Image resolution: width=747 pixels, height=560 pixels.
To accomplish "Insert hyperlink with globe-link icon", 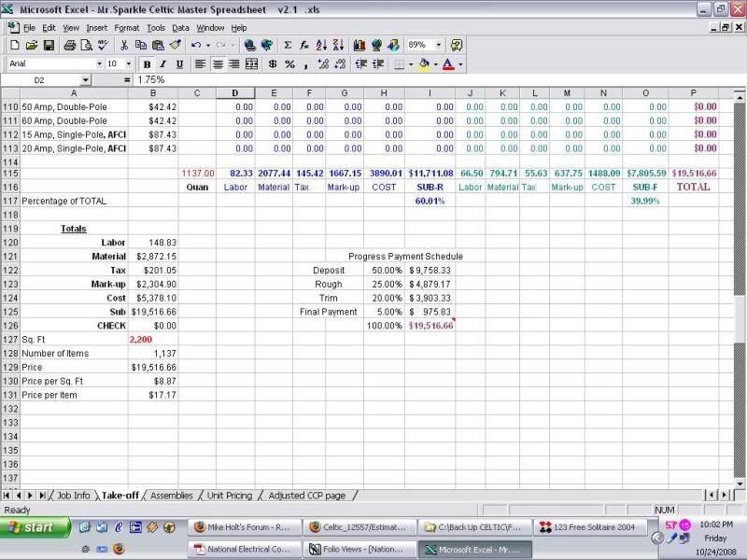I will (x=249, y=45).
